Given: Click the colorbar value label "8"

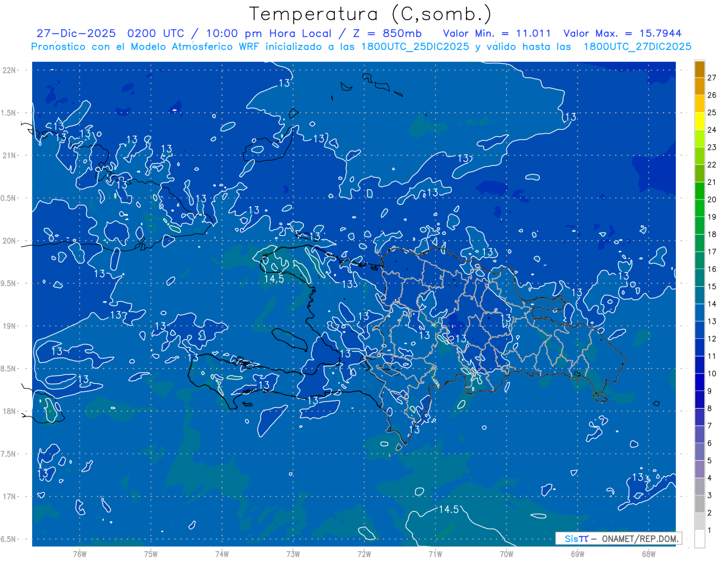Looking at the screenshot, I should 709,409.
